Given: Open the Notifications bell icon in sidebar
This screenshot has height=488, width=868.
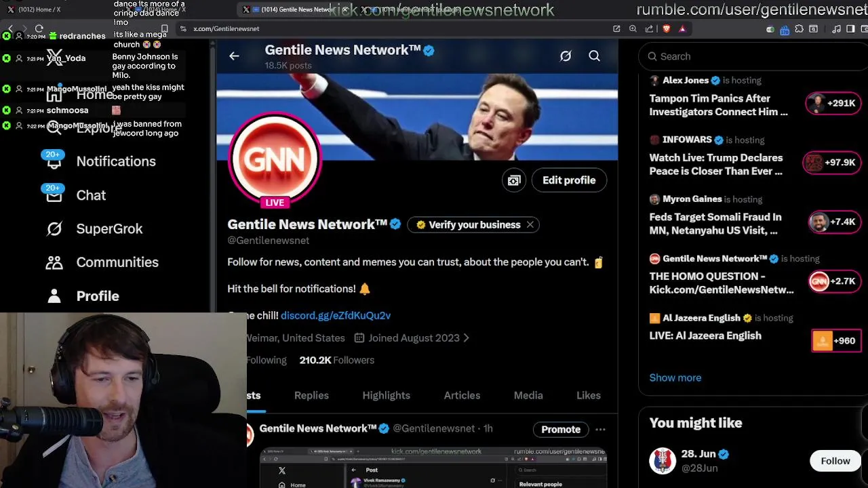Looking at the screenshot, I should pyautogui.click(x=54, y=161).
